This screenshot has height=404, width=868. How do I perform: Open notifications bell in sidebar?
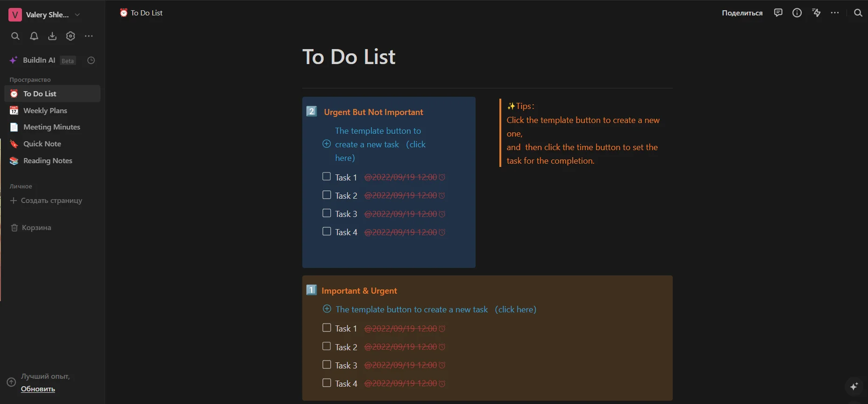pos(34,36)
